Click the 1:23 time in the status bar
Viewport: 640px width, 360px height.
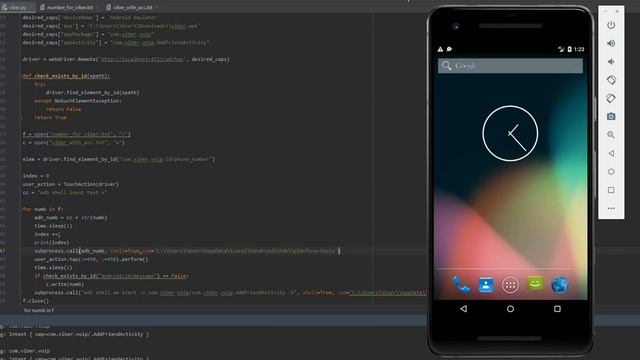pos(579,49)
